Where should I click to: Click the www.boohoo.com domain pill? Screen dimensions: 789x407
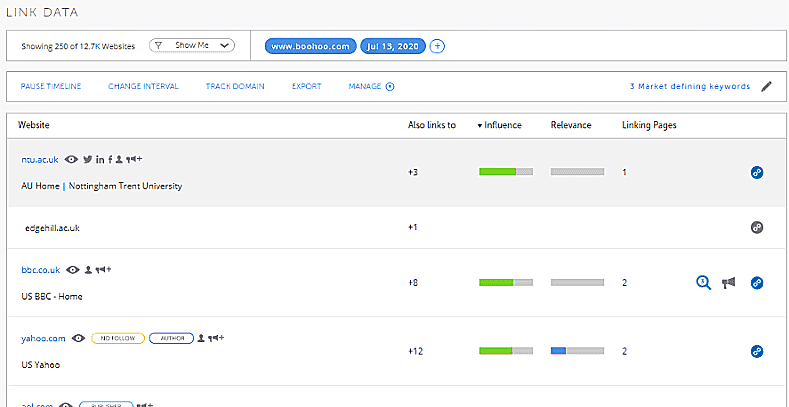pyautogui.click(x=310, y=46)
